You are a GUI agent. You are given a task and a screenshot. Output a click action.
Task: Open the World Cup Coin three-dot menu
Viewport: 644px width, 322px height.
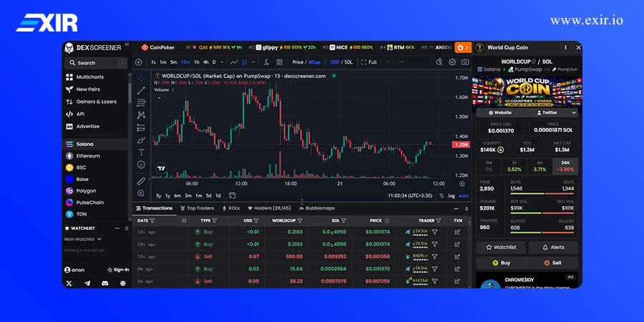(565, 48)
